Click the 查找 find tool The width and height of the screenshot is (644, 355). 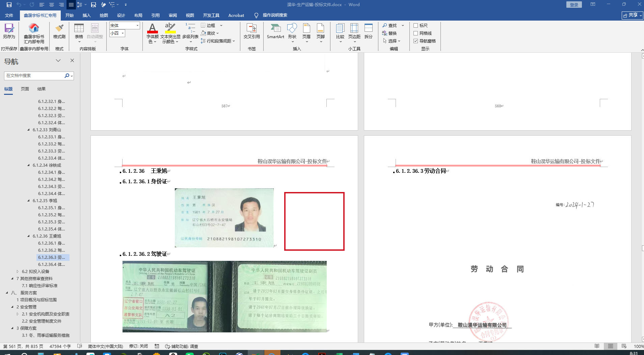(390, 25)
